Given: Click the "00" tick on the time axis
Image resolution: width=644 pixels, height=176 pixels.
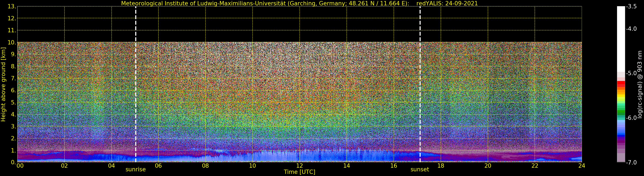Looking at the screenshot, I should pos(20,166).
